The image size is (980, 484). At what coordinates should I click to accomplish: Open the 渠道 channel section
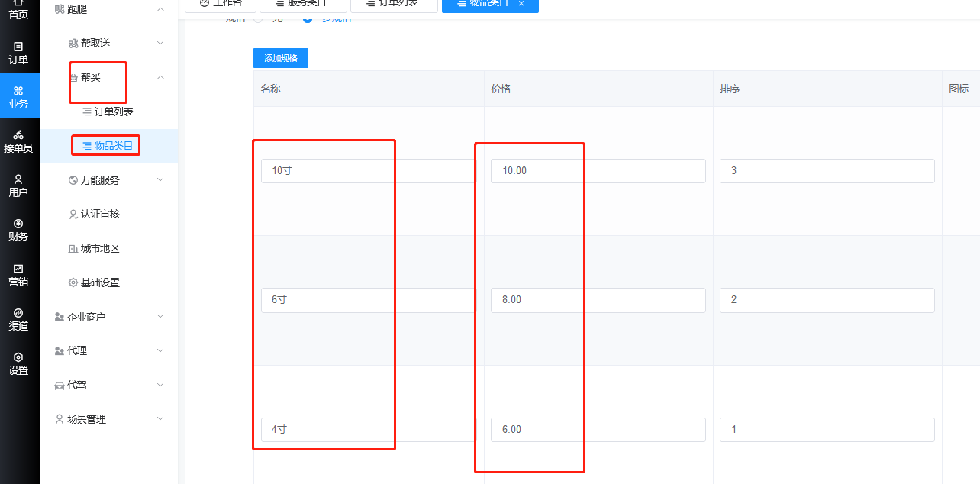pos(18,319)
